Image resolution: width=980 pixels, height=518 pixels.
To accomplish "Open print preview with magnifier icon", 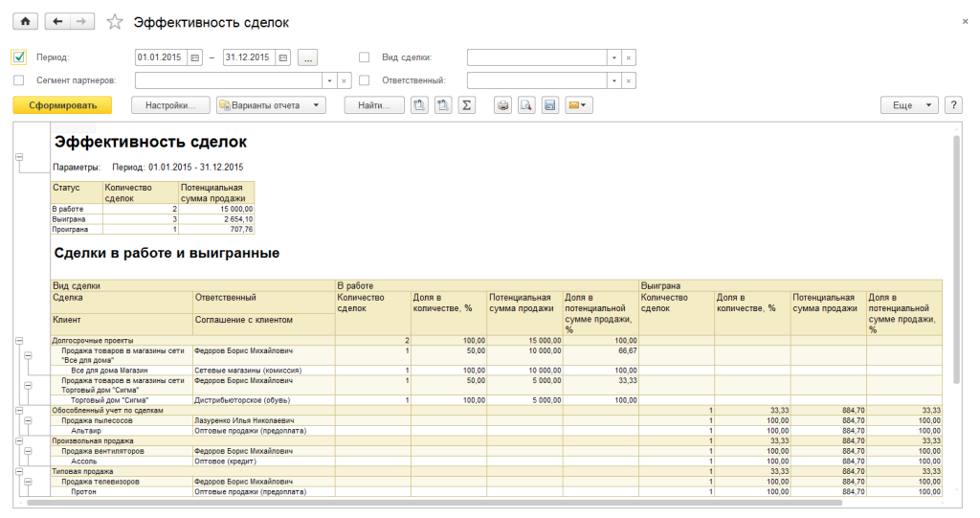I will coord(525,105).
